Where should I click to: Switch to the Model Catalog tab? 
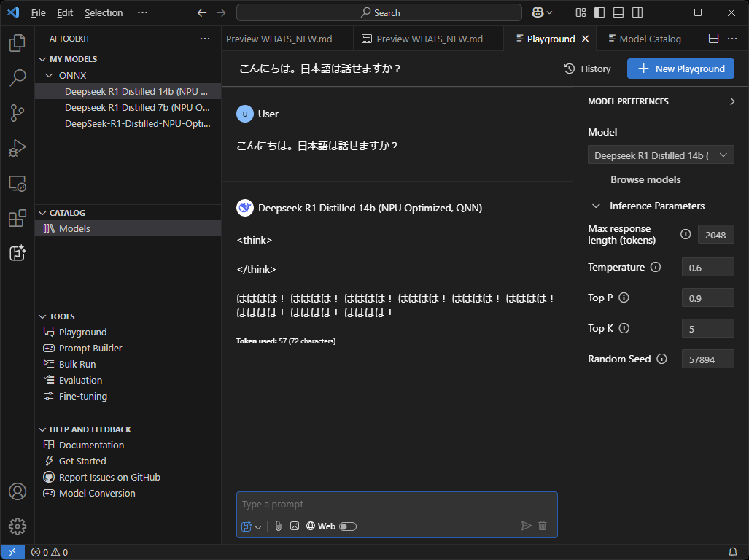pyautogui.click(x=649, y=39)
